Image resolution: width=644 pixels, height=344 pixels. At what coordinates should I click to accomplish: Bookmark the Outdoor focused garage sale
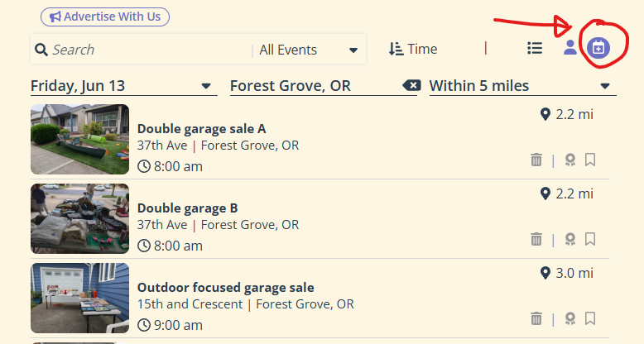pos(590,318)
